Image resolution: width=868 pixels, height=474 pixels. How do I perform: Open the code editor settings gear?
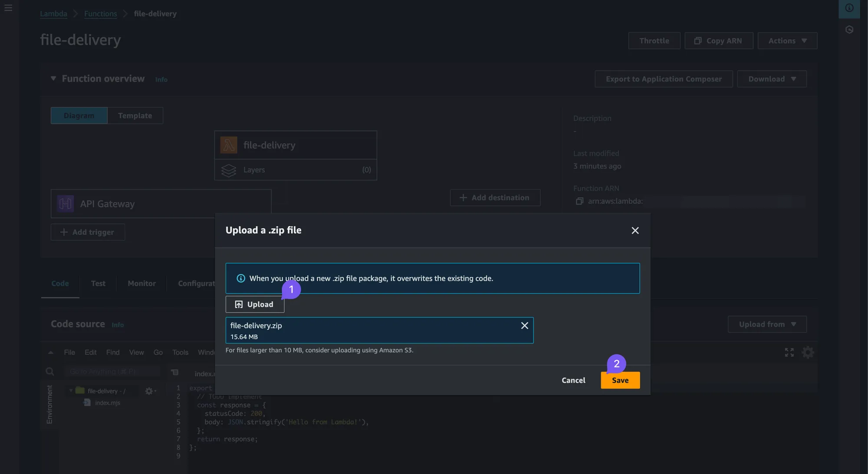coord(808,352)
